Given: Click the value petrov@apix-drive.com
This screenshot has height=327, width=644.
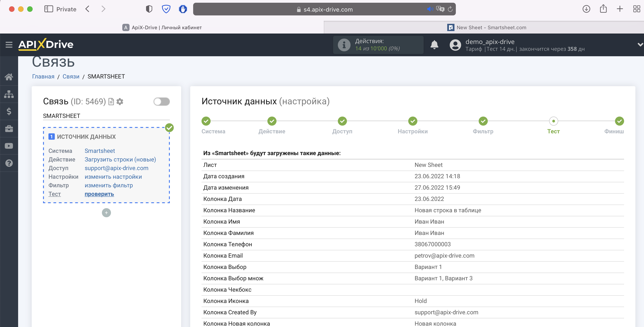Looking at the screenshot, I should [x=444, y=256].
